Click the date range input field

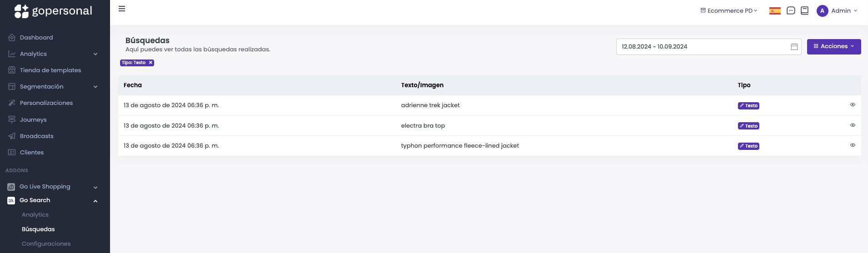(700, 47)
